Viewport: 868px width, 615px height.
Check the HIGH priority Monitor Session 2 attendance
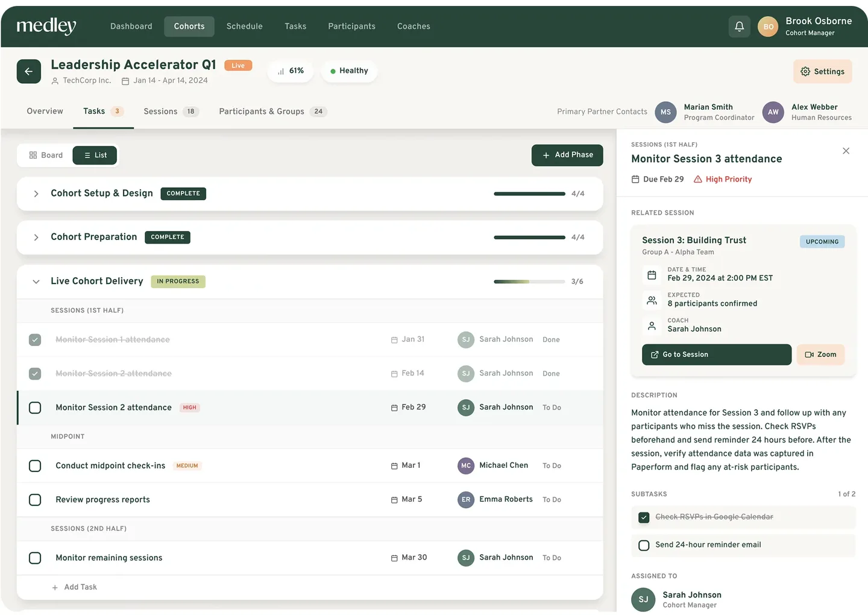(x=35, y=408)
